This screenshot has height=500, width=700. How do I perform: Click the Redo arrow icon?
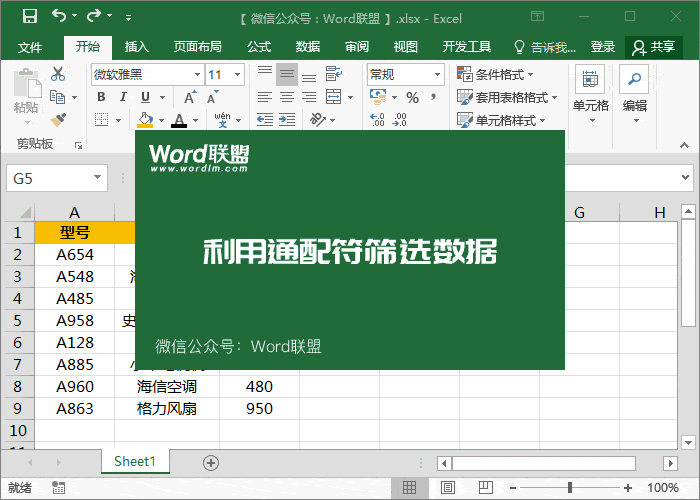(94, 16)
